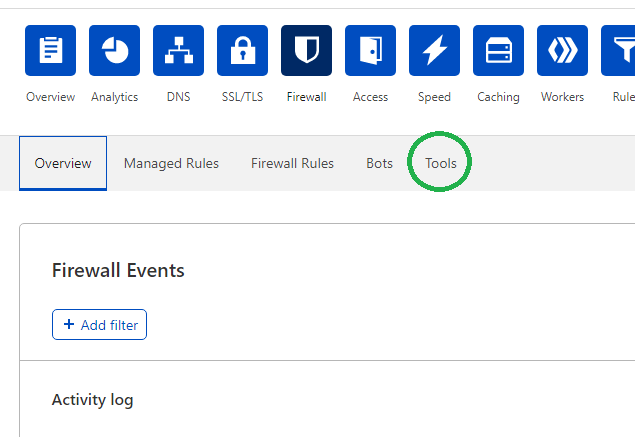Image resolution: width=635 pixels, height=437 pixels.
Task: Select the Firewall shield icon
Action: pos(306,51)
